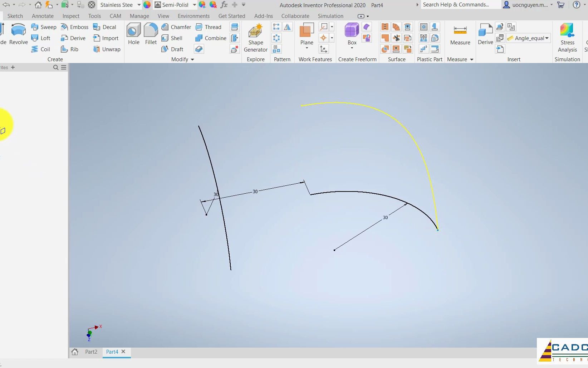Switch to the CAM ribbon tab
This screenshot has height=368, width=588.
115,16
